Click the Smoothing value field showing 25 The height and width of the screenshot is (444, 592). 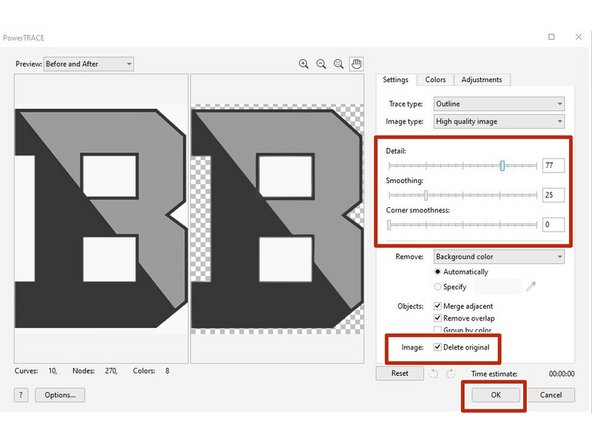click(x=553, y=195)
